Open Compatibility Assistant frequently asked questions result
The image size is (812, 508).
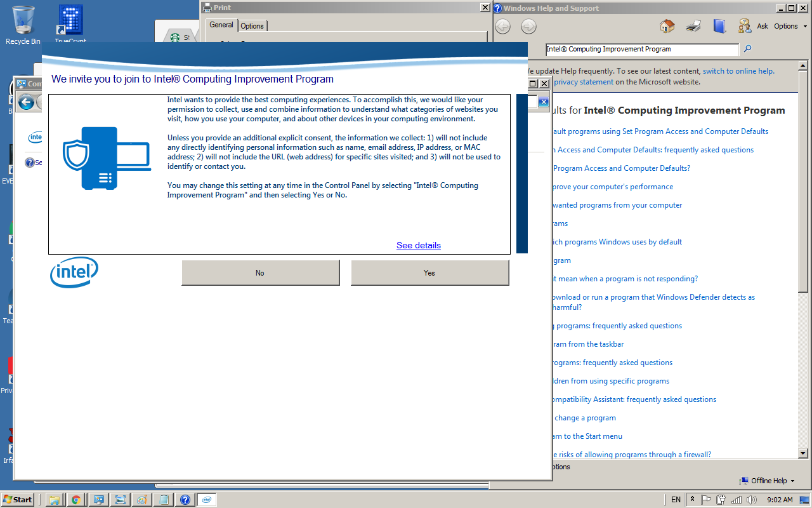pyautogui.click(x=633, y=399)
